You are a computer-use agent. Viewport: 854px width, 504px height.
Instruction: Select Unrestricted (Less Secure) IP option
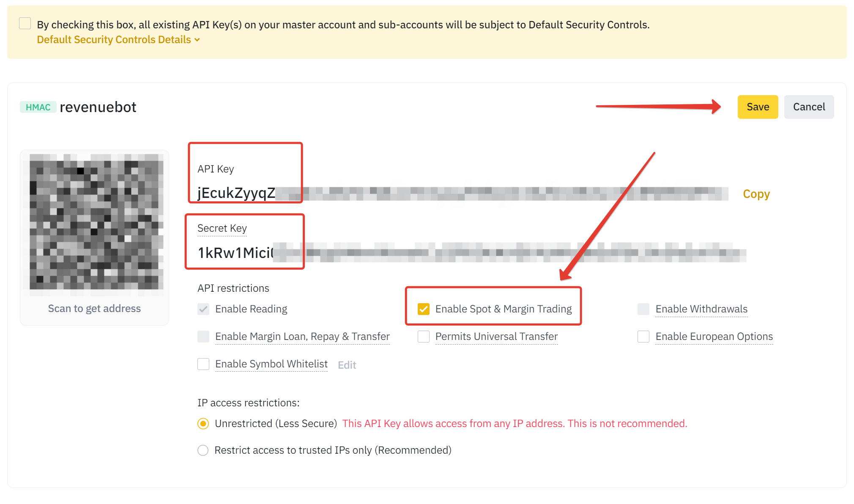click(203, 424)
